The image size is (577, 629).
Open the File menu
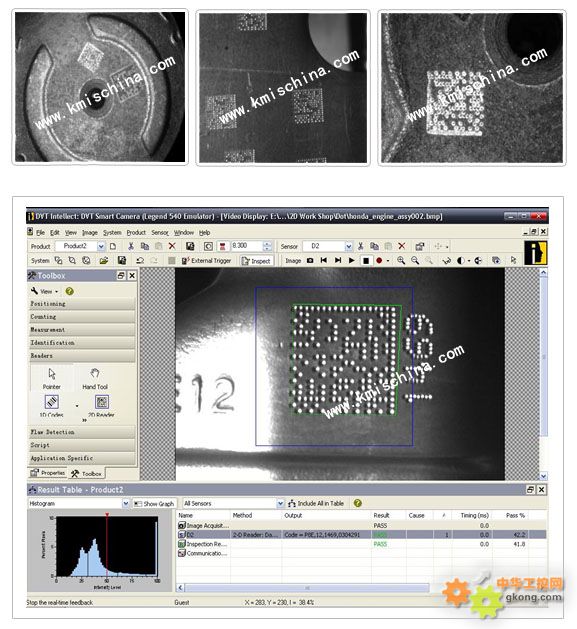coord(40,232)
